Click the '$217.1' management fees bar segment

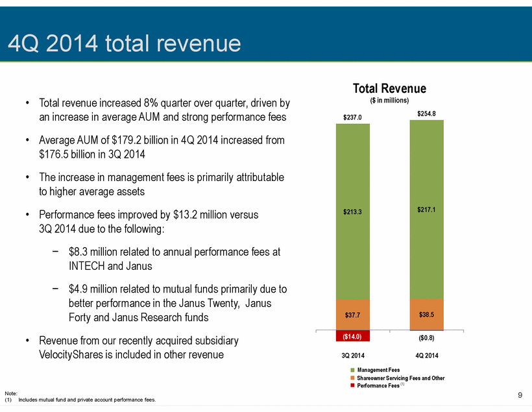pyautogui.click(x=426, y=210)
